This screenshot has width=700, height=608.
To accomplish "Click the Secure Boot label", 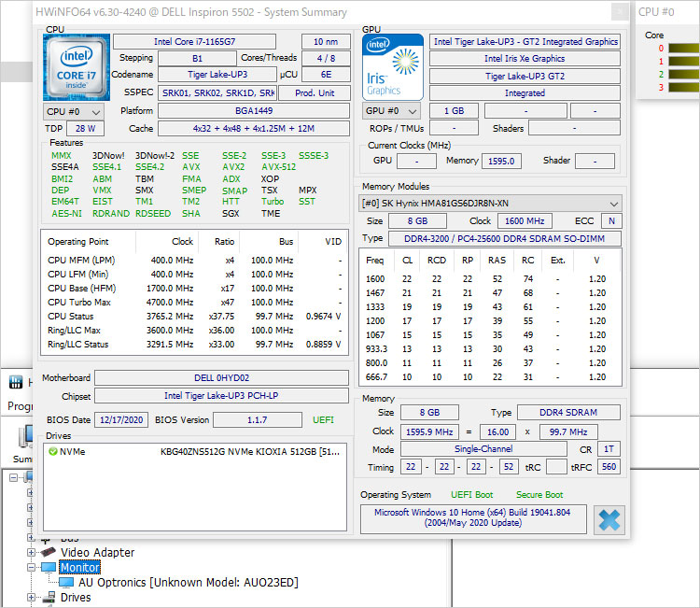I will point(539,495).
